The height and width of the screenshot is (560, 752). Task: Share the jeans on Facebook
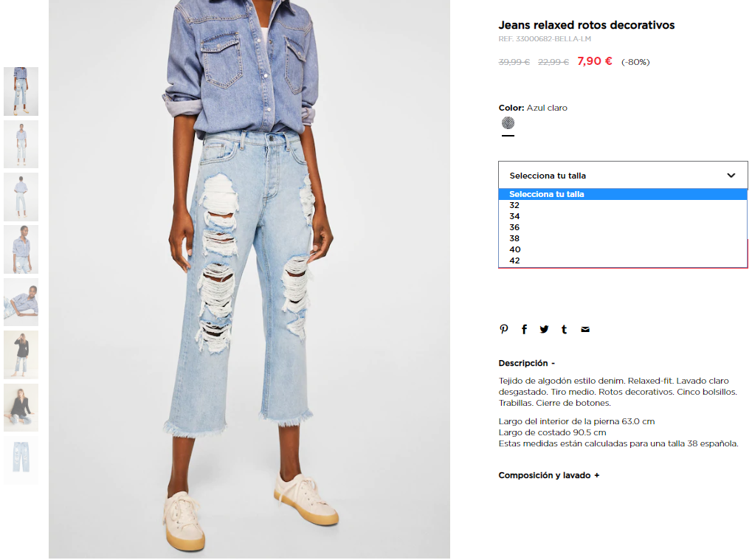[x=524, y=329]
